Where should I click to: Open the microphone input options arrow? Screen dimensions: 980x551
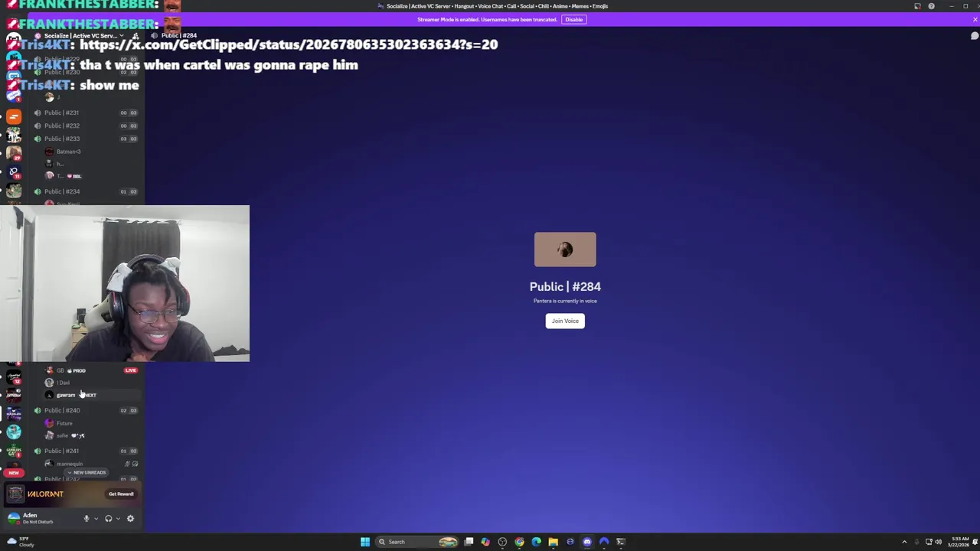(96, 519)
